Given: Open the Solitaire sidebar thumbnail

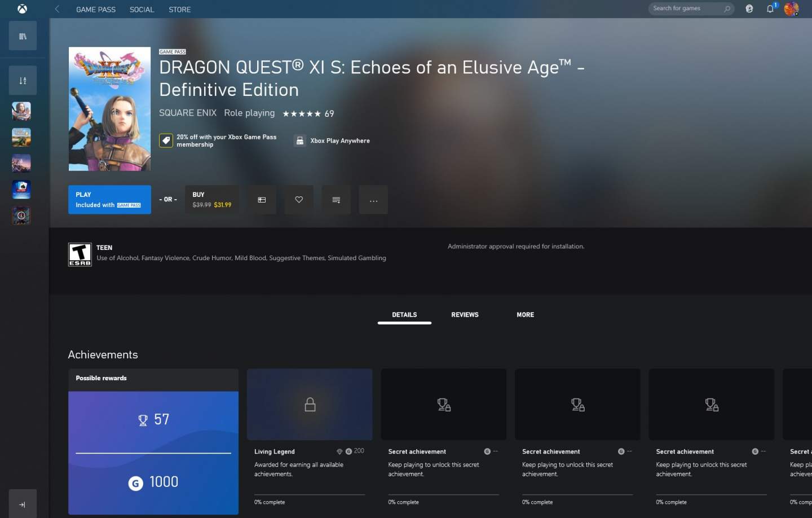Looking at the screenshot, I should [x=21, y=189].
